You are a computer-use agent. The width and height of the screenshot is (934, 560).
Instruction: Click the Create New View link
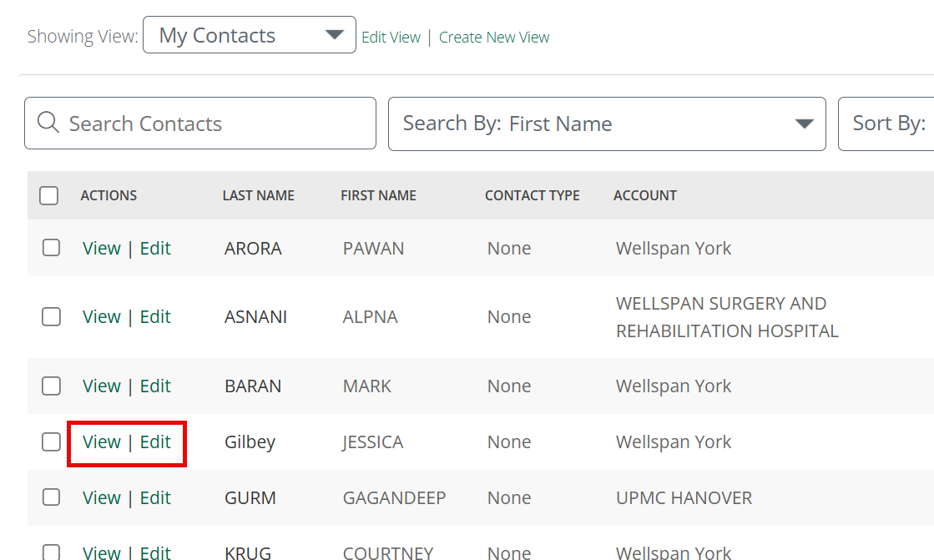point(494,38)
